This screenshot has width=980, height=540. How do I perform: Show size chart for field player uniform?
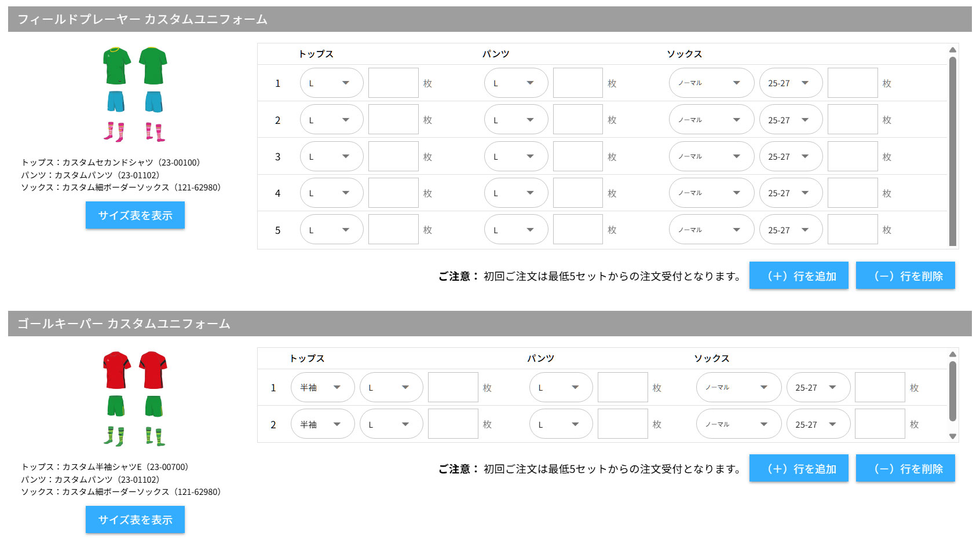[x=135, y=215]
